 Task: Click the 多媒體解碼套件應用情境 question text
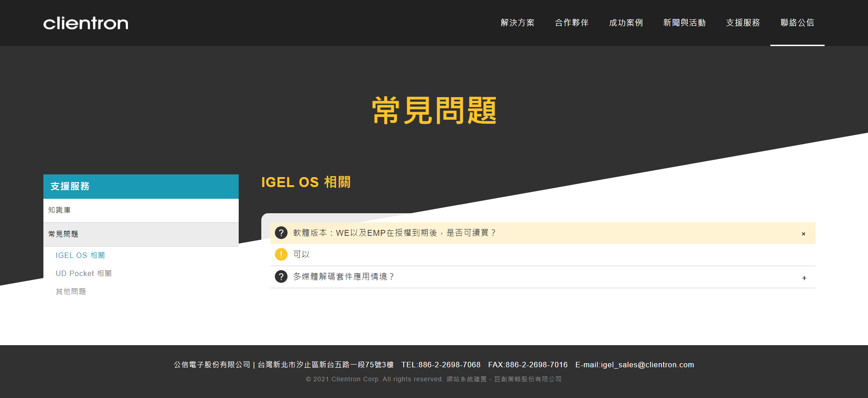coord(344,277)
